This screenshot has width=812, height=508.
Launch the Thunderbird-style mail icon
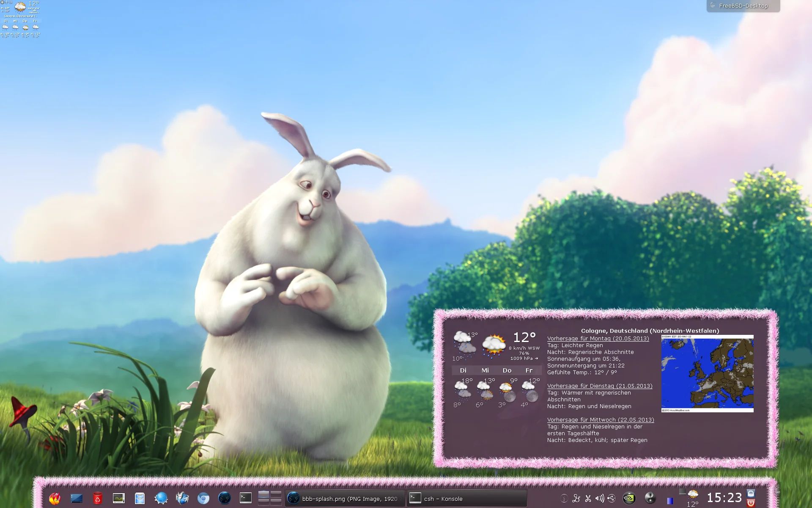tap(182, 498)
